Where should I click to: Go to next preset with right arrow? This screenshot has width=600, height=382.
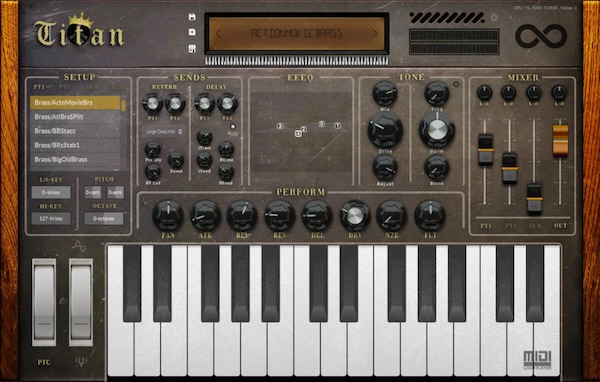pos(375,34)
